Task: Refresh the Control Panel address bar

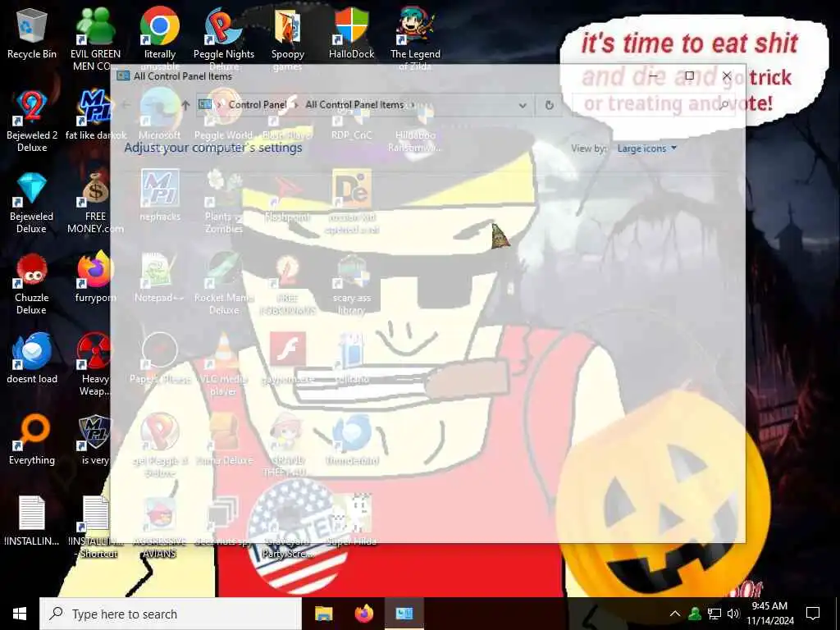Action: [x=549, y=105]
